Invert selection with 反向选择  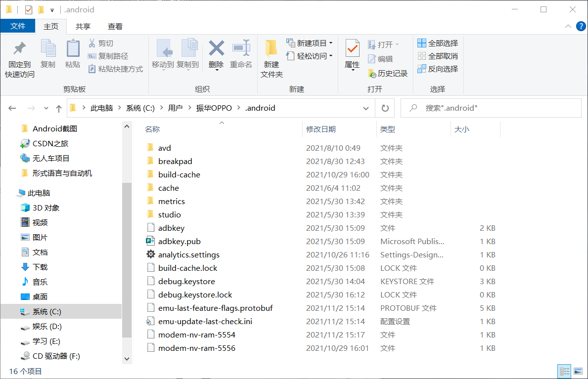click(x=438, y=69)
